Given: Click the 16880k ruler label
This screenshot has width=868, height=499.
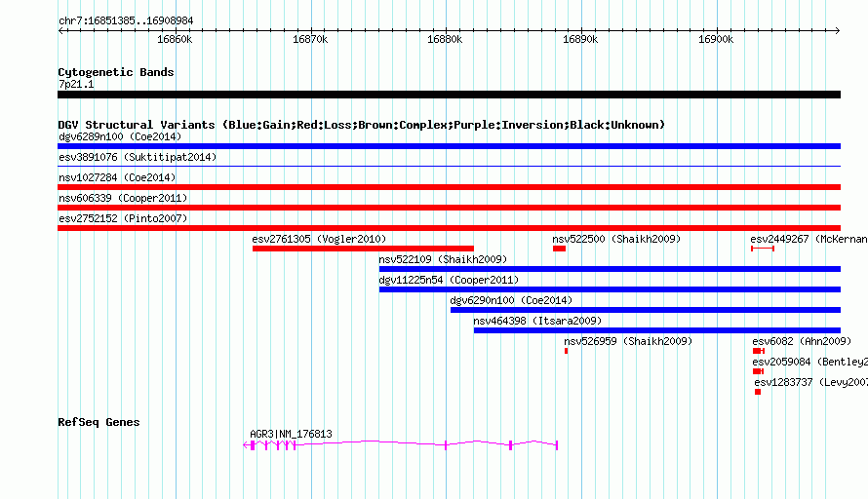Looking at the screenshot, I should click(445, 39).
